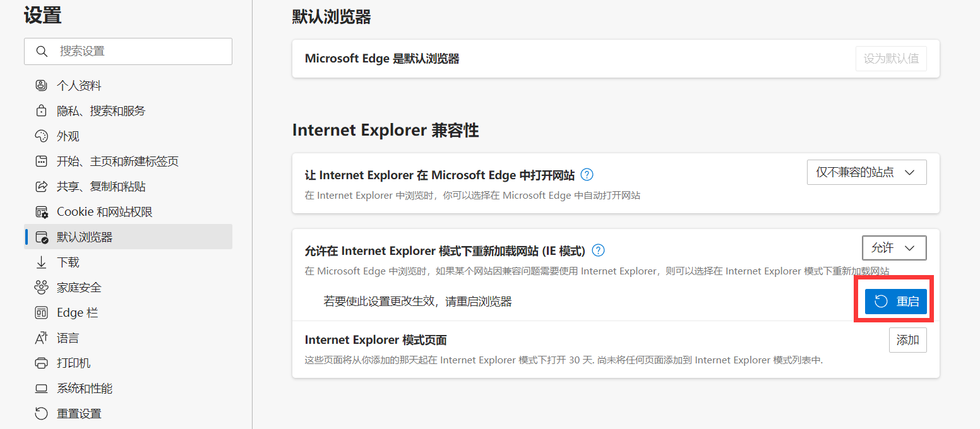
Task: Open the 仅不兼容的站点 dropdown
Action: [x=866, y=172]
